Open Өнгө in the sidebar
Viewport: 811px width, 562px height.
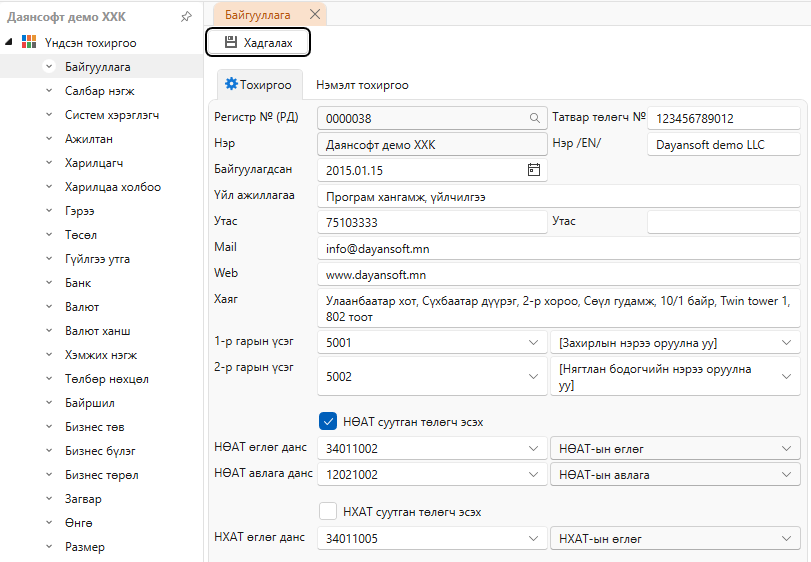(79, 523)
